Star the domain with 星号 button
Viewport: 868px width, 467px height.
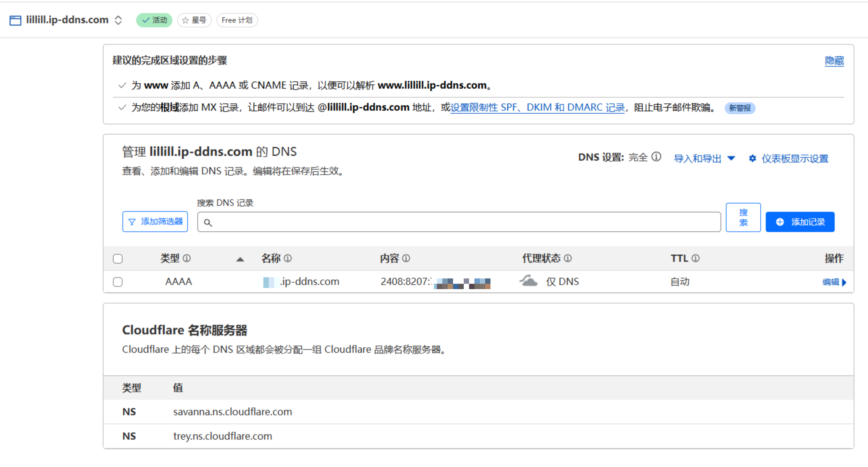coord(194,20)
